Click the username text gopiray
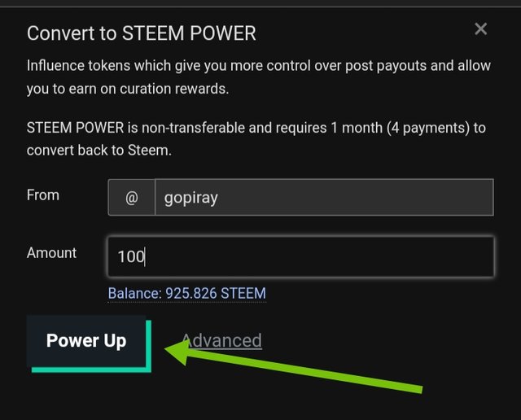This screenshot has width=521, height=420. point(190,198)
